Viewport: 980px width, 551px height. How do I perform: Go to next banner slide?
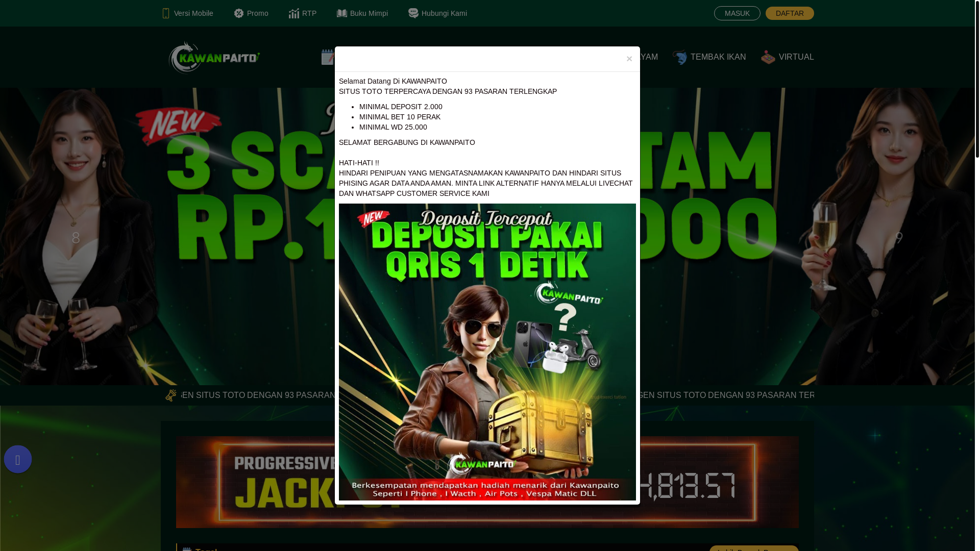pyautogui.click(x=899, y=237)
